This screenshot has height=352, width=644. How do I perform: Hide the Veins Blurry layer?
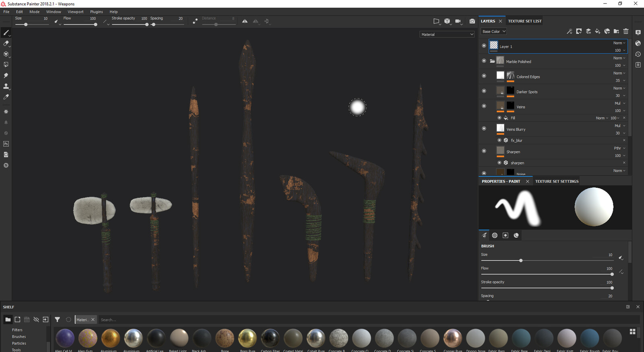(x=484, y=128)
